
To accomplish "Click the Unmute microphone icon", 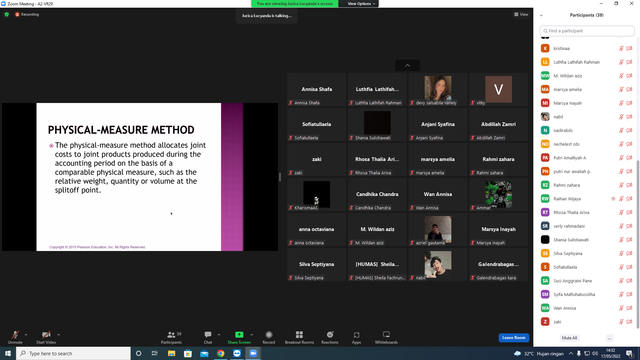I will click(15, 335).
